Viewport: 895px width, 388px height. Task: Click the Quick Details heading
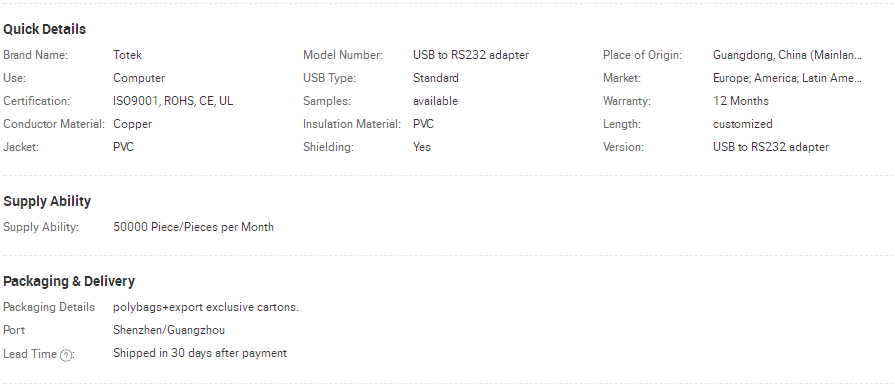[x=45, y=29]
